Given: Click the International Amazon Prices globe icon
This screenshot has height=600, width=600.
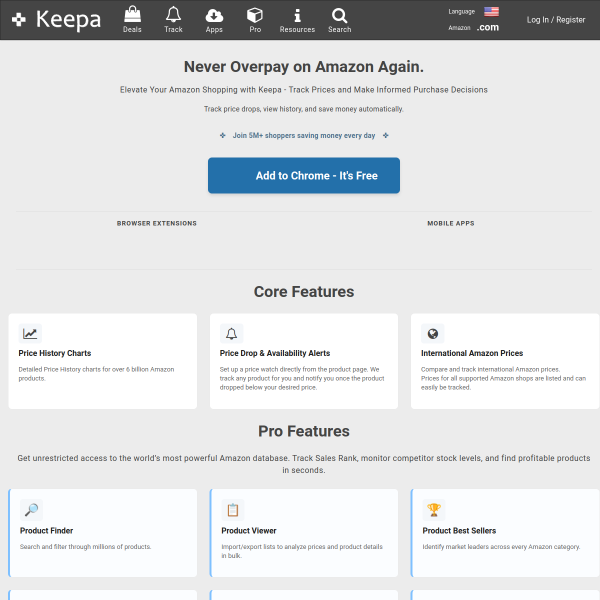Looking at the screenshot, I should tap(433, 334).
